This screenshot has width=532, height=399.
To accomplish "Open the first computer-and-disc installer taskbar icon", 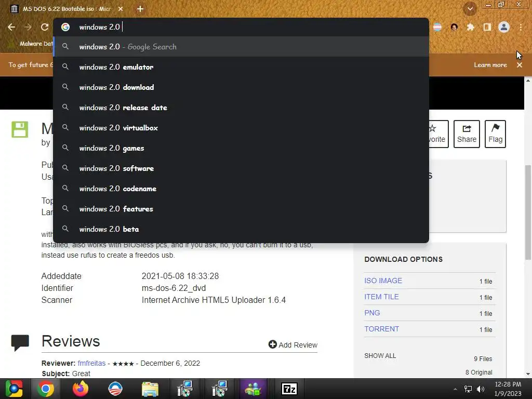I will click(185, 389).
